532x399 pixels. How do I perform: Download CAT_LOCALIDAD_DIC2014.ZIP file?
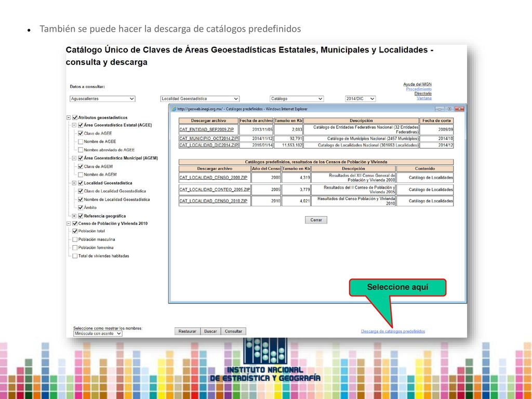[209, 145]
